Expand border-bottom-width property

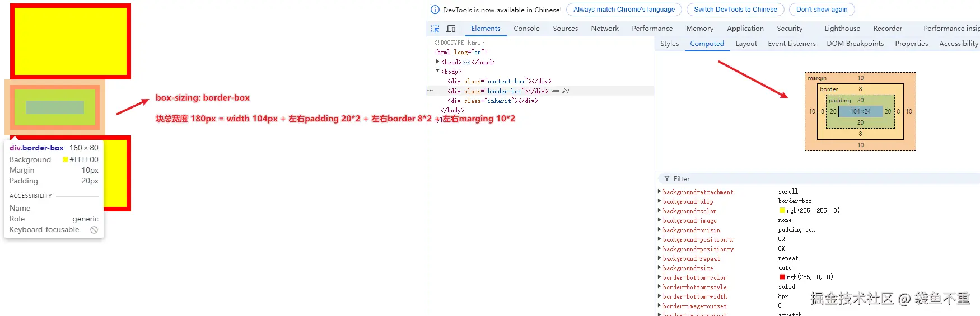(659, 296)
